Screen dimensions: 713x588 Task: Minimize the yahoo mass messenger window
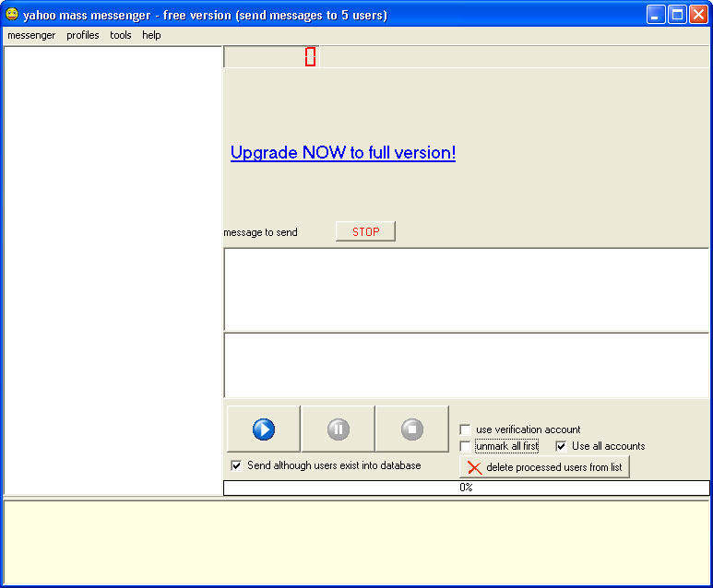click(x=655, y=15)
